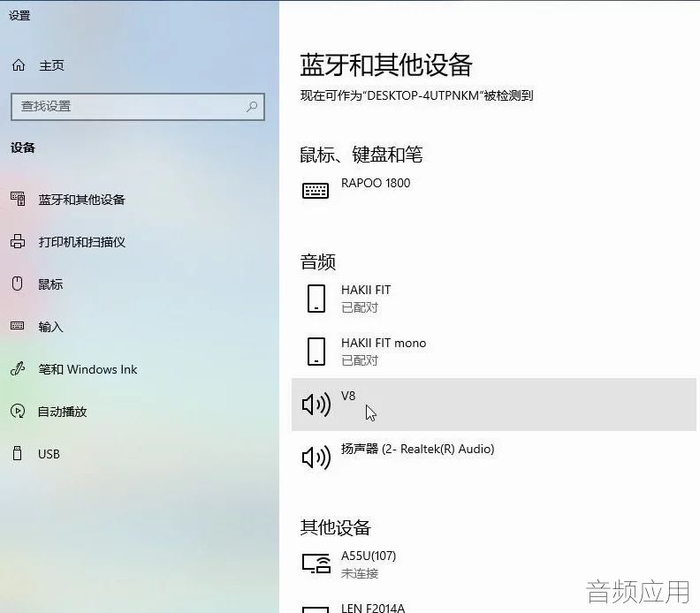Click the 鼠标、键盘和笔 section heading
Viewport: 700px width, 613px height.
click(361, 155)
